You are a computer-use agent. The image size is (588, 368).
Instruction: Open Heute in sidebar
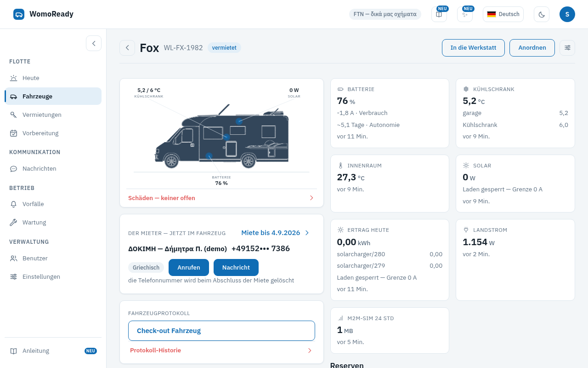(53, 78)
